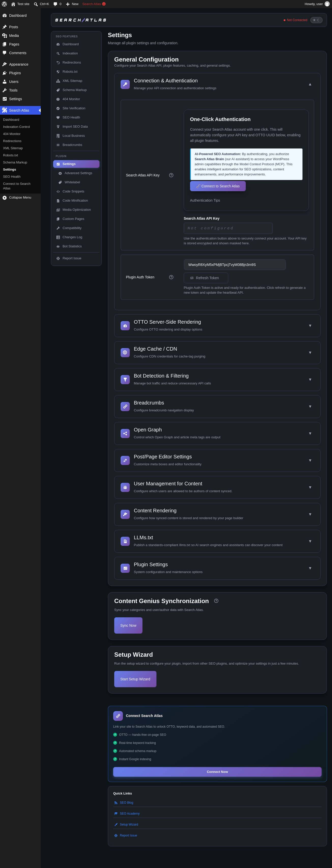The height and width of the screenshot is (868, 332).
Task: Click the Plugin Auth Token input field
Action: (235, 264)
